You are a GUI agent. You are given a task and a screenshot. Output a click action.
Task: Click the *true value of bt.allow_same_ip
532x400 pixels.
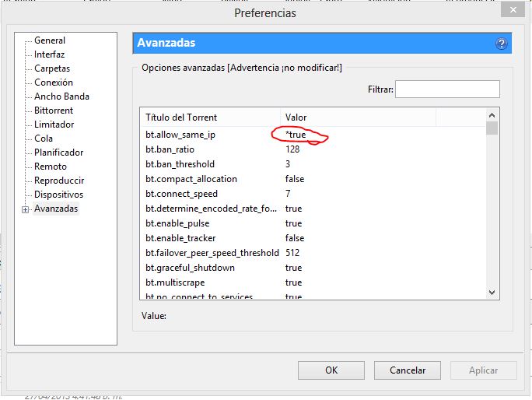(296, 135)
